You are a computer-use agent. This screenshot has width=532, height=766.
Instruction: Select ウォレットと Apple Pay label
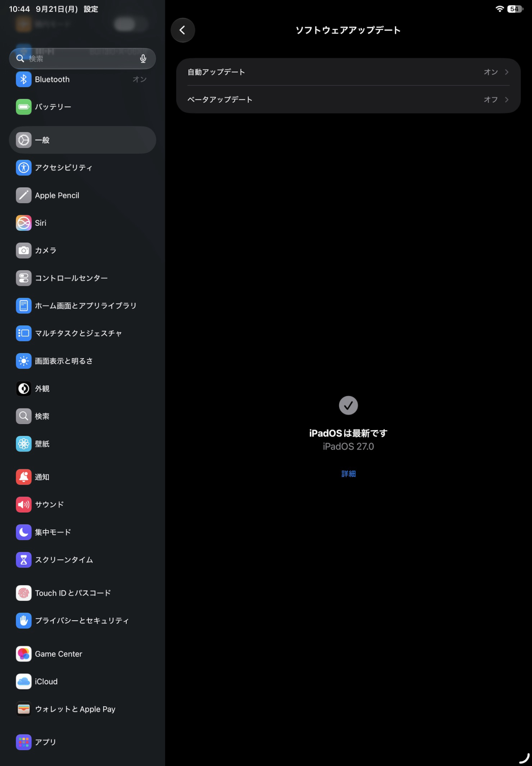point(75,709)
